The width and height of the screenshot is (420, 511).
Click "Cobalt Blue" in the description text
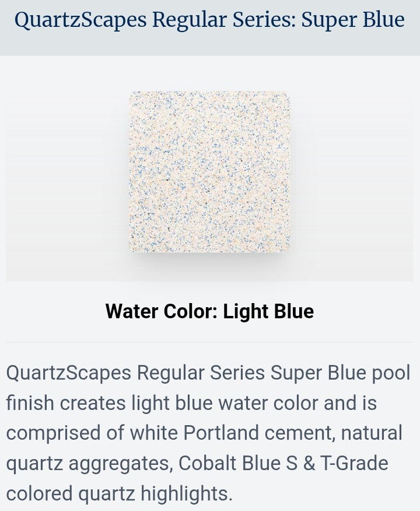tap(229, 463)
